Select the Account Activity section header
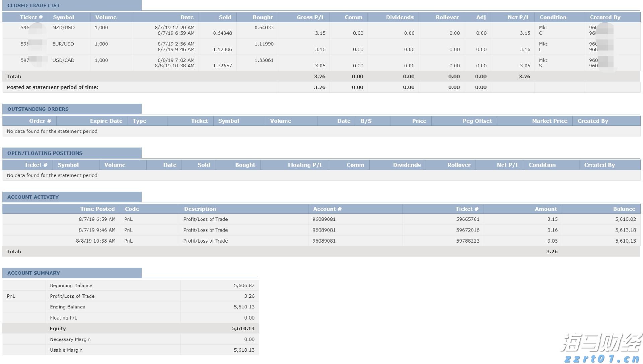 33,197
